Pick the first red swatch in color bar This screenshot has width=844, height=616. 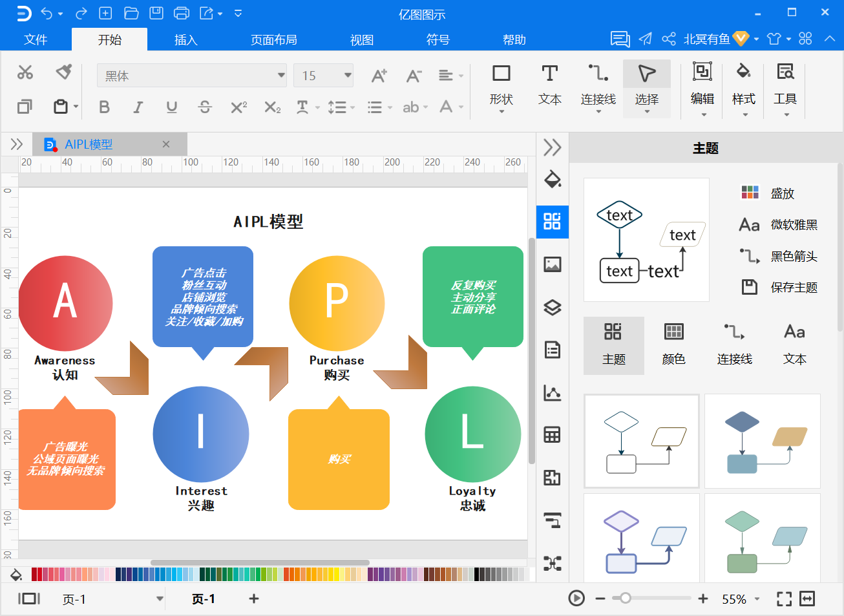pyautogui.click(x=34, y=574)
